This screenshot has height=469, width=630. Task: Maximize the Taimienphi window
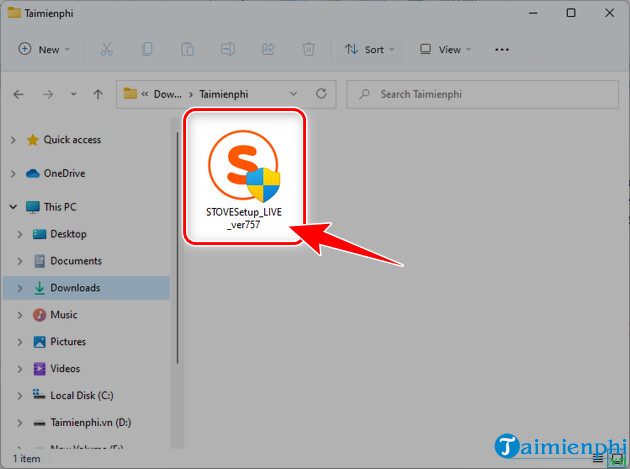click(x=571, y=13)
